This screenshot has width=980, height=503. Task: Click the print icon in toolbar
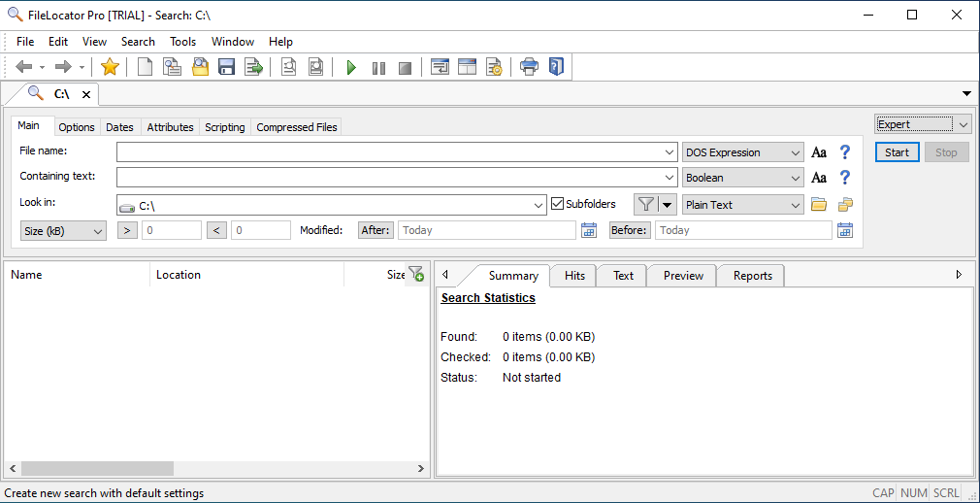[x=530, y=67]
